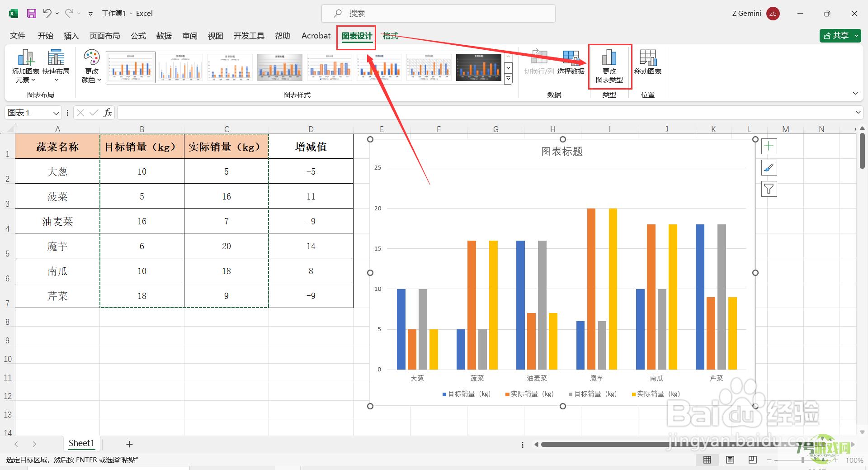Click the Save icon in title bar
Viewport: 868px width, 470px height.
pos(32,14)
